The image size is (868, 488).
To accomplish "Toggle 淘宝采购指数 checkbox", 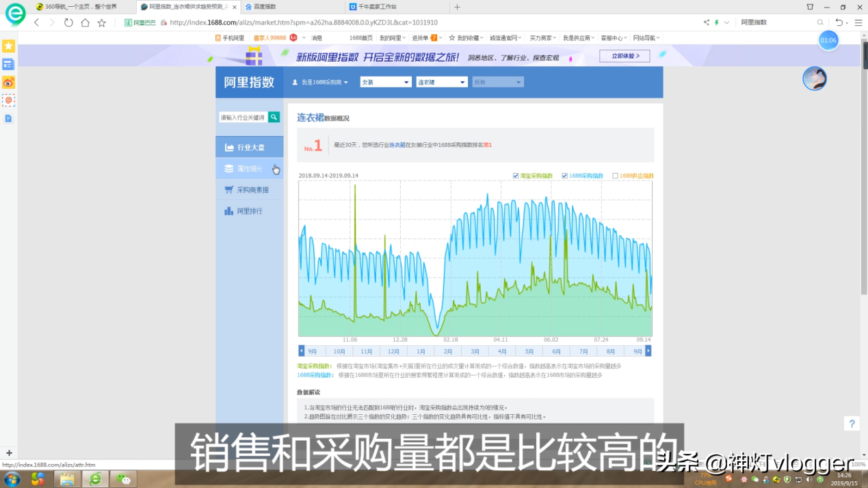I will [x=516, y=176].
